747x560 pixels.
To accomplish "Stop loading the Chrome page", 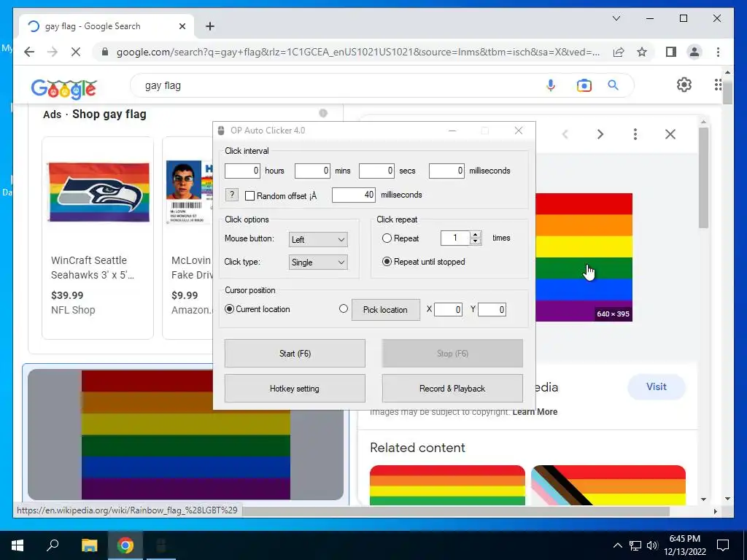I will [76, 52].
